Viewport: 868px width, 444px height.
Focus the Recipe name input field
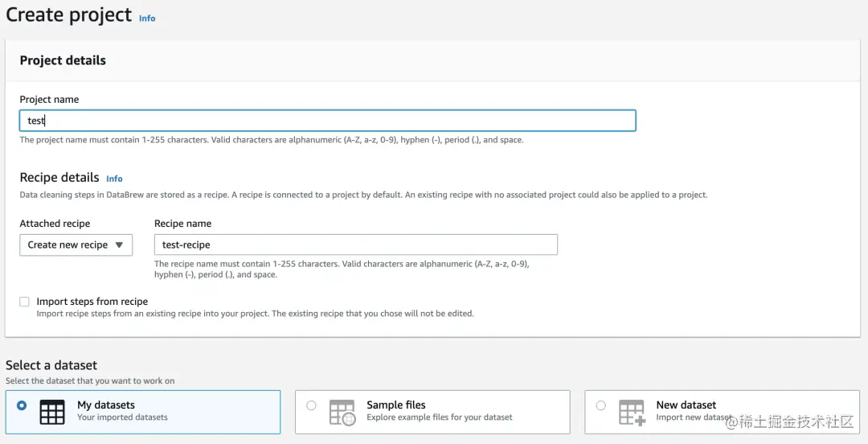pyautogui.click(x=356, y=245)
